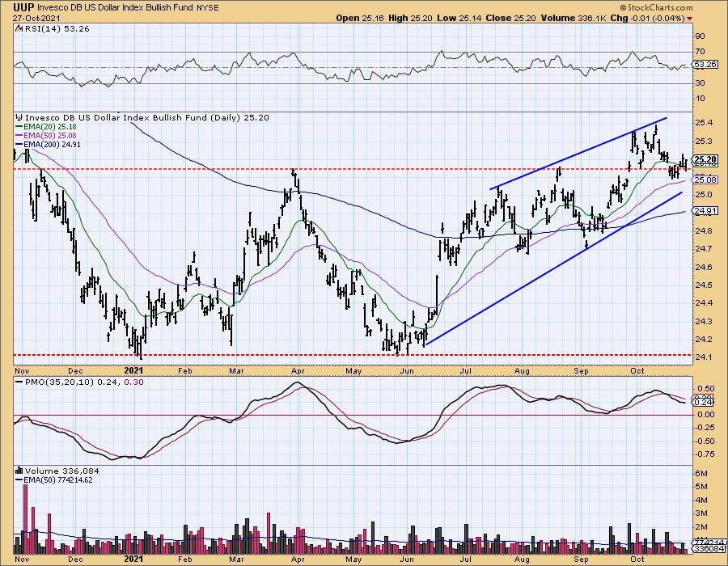Screen dimensions: 728x566
Task: Click the 25.20 last price tag on axis
Action: [705, 159]
